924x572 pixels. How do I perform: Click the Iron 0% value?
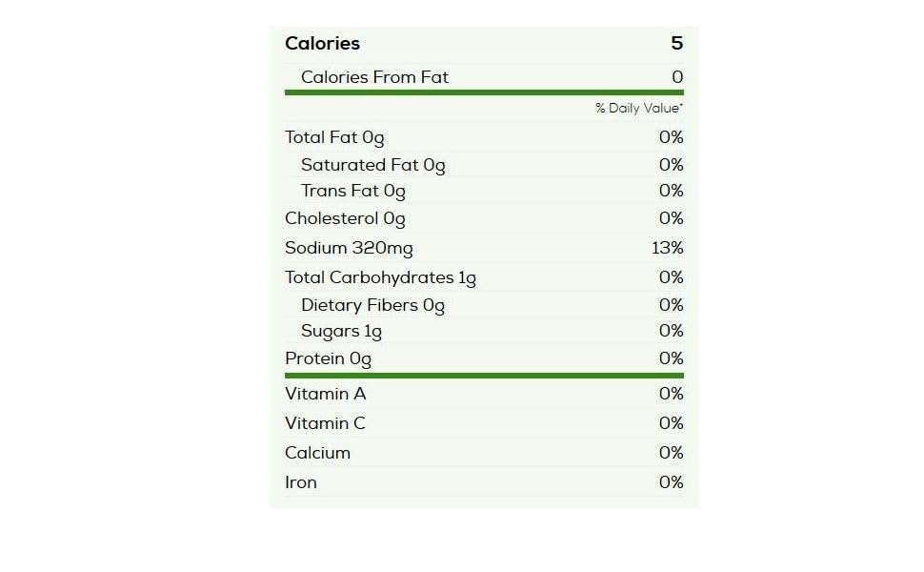672,481
